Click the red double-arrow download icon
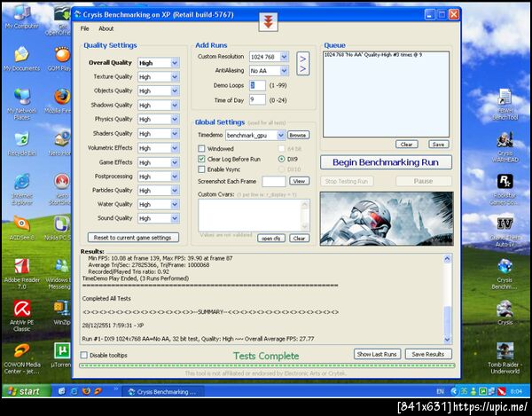The image size is (532, 416). coord(268,21)
